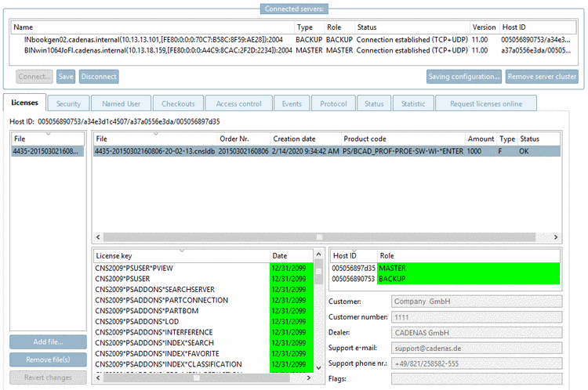Sort by License key column header
The width and height of the screenshot is (588, 390).
pyautogui.click(x=182, y=256)
